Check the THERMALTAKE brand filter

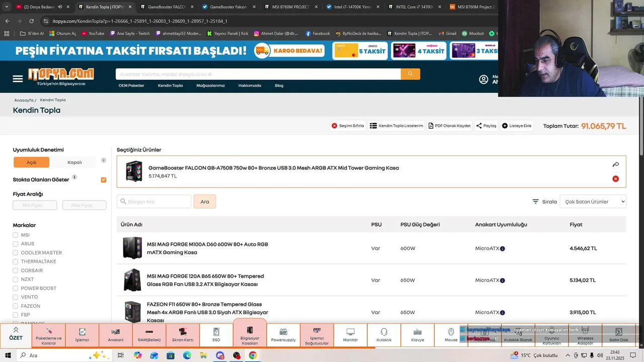pos(16,262)
